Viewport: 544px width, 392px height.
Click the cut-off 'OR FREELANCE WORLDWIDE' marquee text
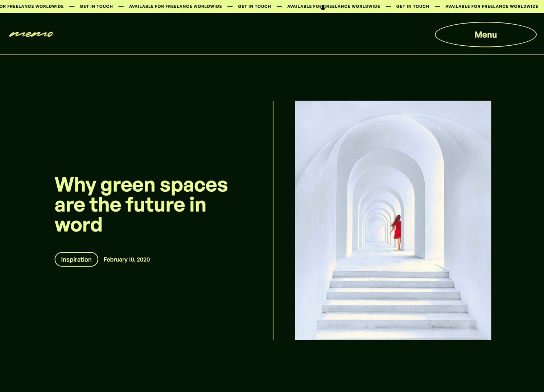coord(32,7)
